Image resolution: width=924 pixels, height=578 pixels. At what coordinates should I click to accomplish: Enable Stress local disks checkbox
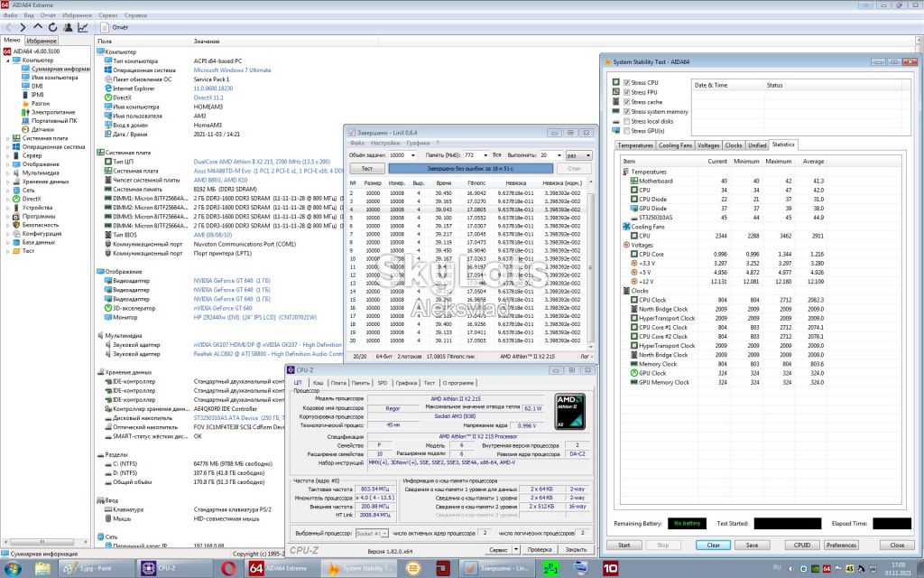point(626,121)
